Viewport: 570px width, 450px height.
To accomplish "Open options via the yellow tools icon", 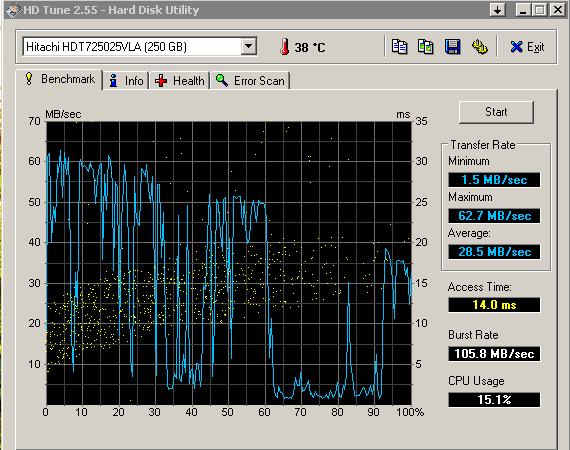I will point(479,47).
